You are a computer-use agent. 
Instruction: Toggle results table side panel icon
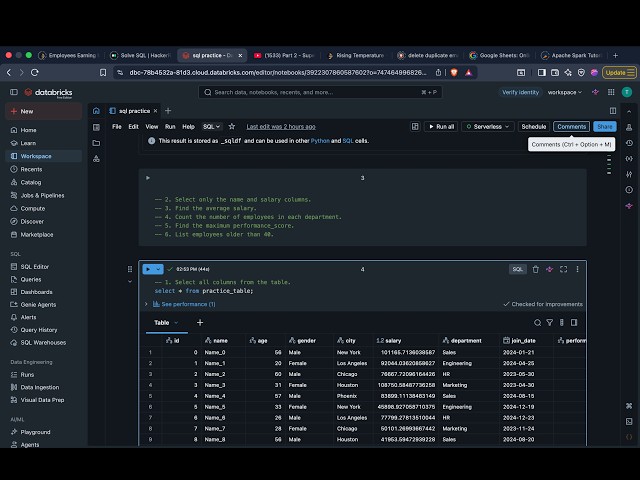point(574,323)
